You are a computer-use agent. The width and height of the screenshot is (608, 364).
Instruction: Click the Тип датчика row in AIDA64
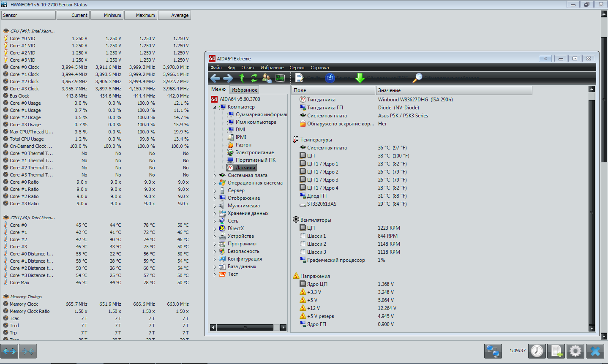(412, 100)
